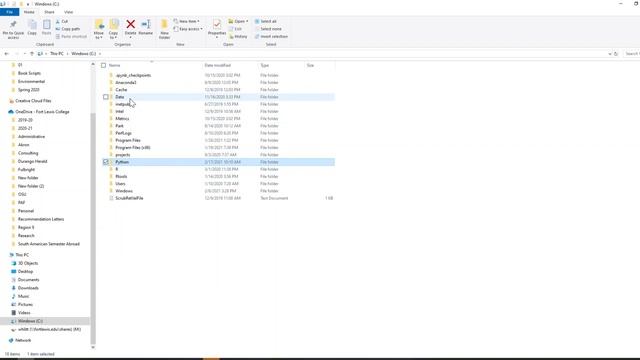This screenshot has height=360, width=640.
Task: Untick the checkbox beside the Python folder
Action: click(x=106, y=162)
